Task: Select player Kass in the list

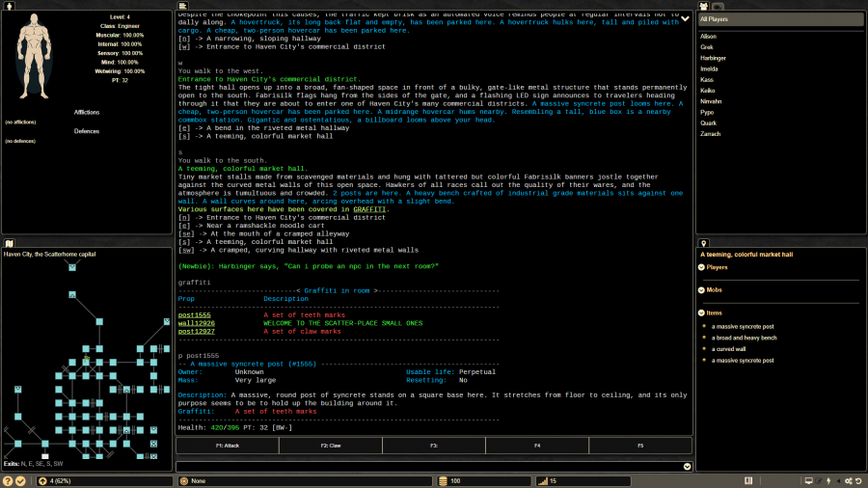Action: pos(706,80)
